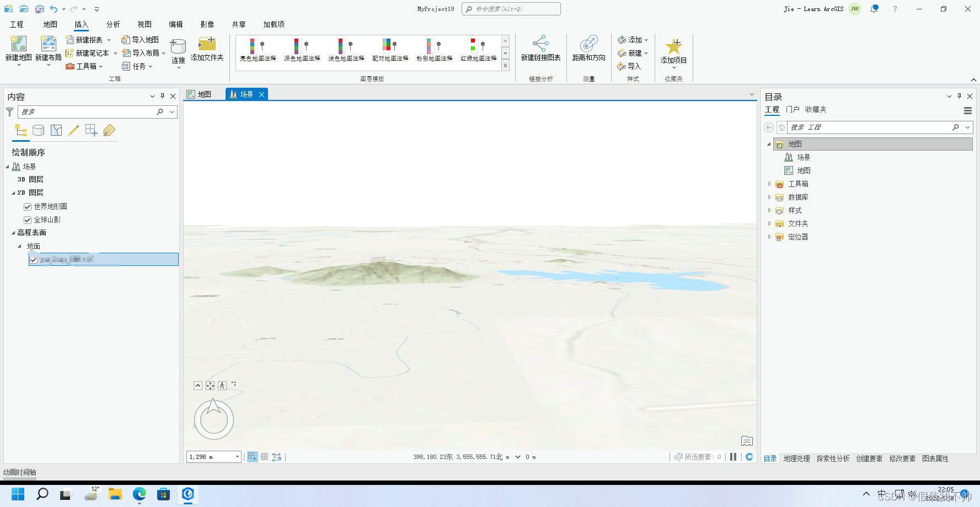Uncheck the 全球山影 layer
980x507 pixels.
coord(27,220)
